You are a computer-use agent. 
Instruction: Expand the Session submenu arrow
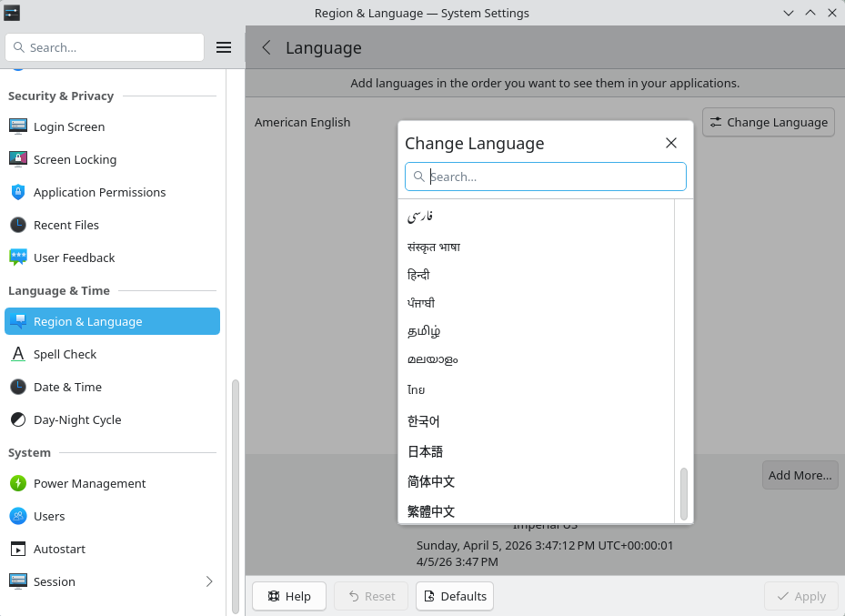(208, 581)
